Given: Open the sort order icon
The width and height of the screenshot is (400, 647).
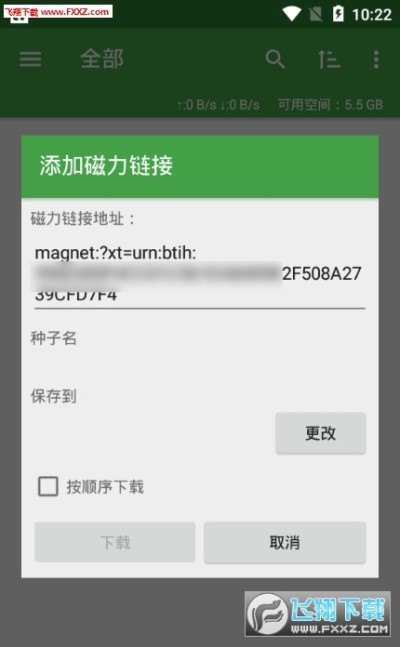Looking at the screenshot, I should (x=329, y=59).
